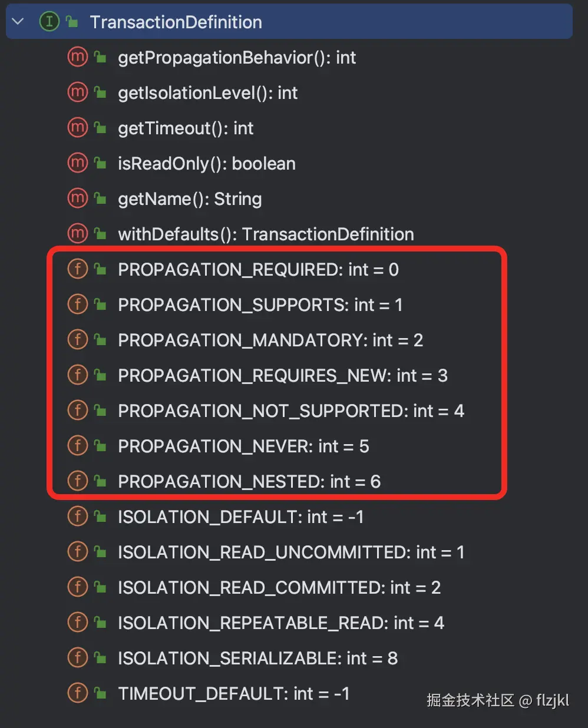Viewport: 588px width, 728px height.
Task: Select getTimeout(): int in structure list
Action: click(x=186, y=128)
